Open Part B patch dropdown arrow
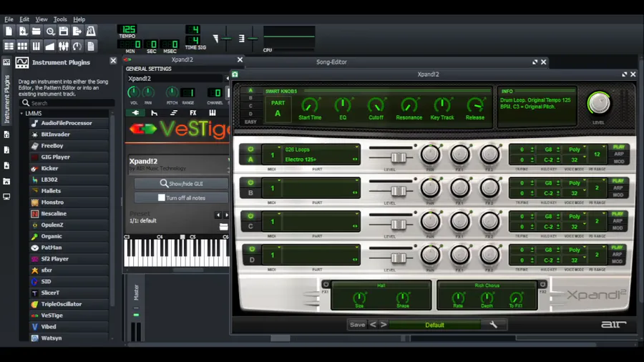Image resolution: width=644 pixels, height=362 pixels. tap(357, 180)
